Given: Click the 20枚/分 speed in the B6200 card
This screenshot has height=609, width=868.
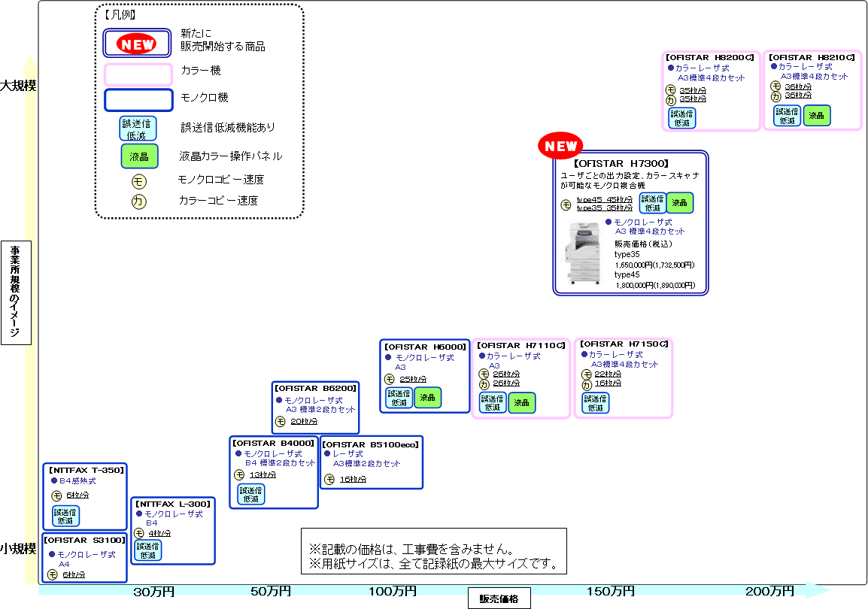Looking at the screenshot, I should [x=304, y=422].
